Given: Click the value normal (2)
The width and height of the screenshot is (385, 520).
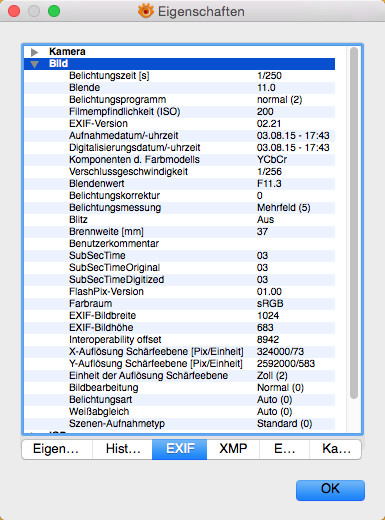Looking at the screenshot, I should [279, 100].
